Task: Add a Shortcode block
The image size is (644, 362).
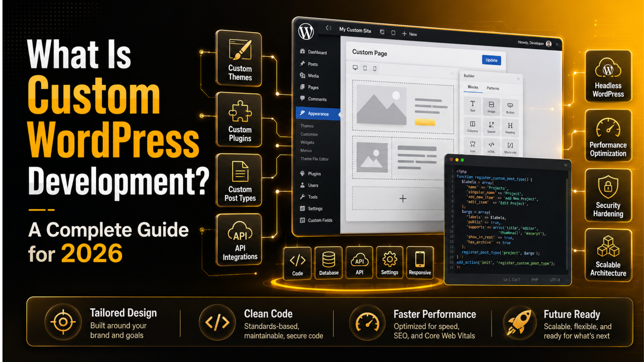Action: tap(510, 148)
